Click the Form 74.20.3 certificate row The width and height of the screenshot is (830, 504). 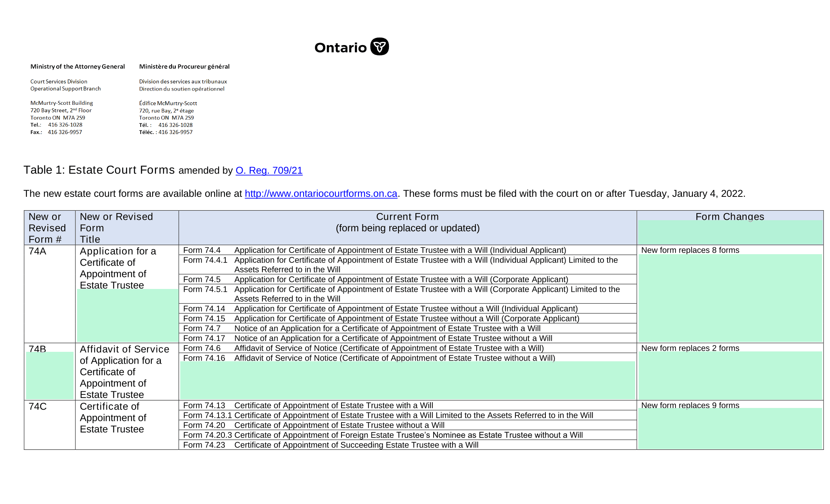tap(407, 435)
